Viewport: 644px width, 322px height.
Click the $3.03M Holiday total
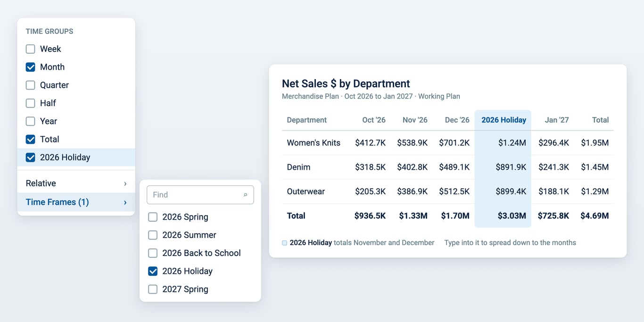point(512,216)
